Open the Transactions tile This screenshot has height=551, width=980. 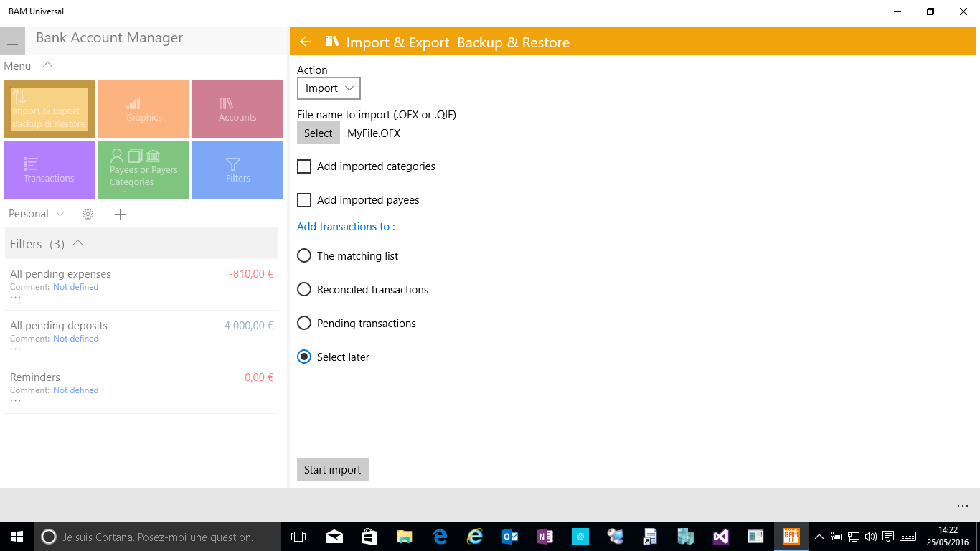pyautogui.click(x=49, y=170)
